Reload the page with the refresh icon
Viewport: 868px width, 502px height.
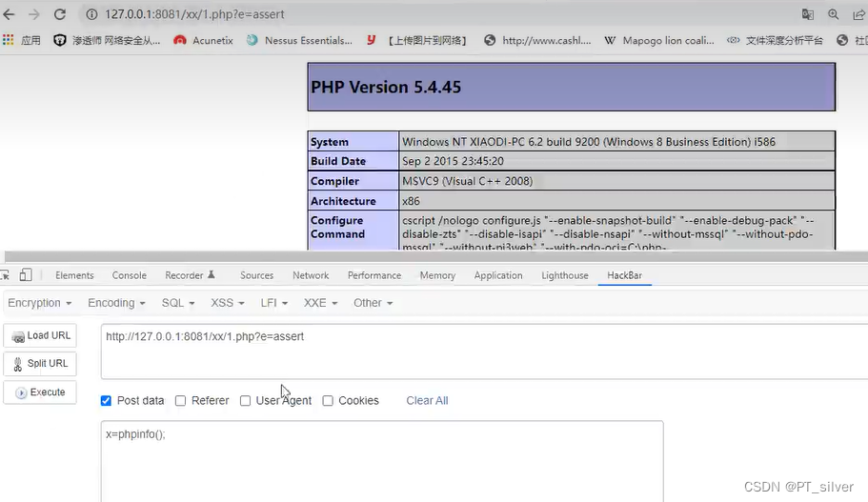(x=60, y=14)
